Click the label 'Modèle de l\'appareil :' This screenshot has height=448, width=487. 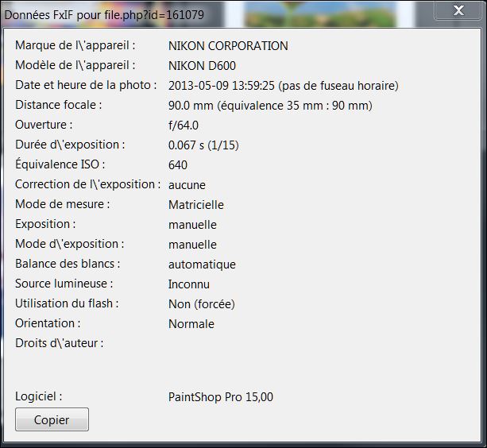(x=75, y=65)
